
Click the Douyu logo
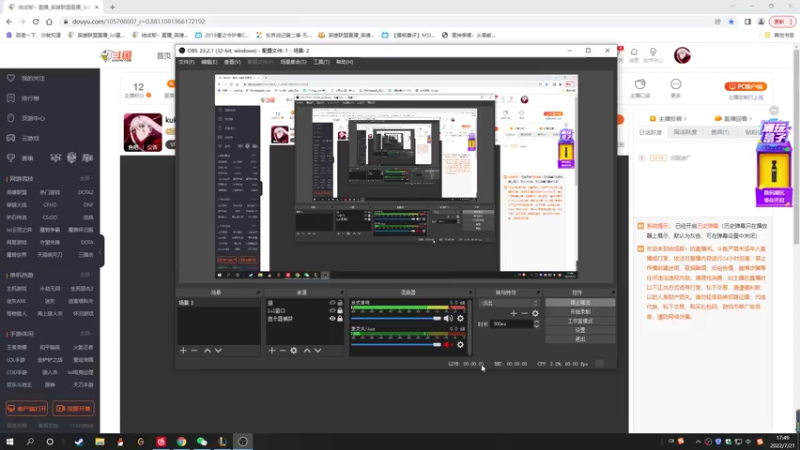click(x=116, y=56)
